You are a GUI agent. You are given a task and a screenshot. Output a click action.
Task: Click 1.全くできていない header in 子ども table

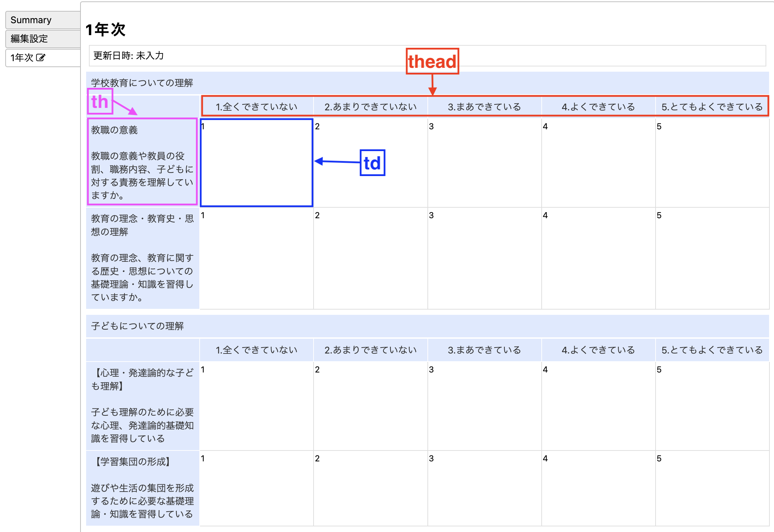pyautogui.click(x=257, y=350)
